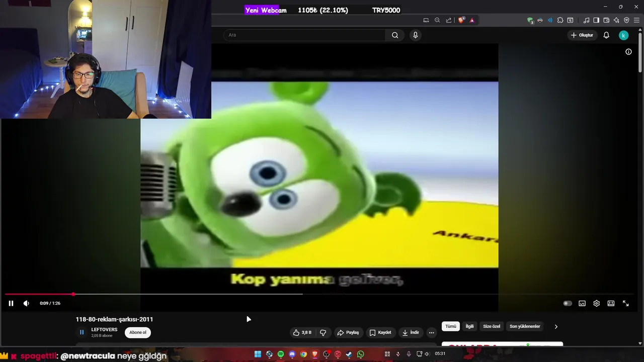Start voice search with microphone
This screenshot has height=362, width=644.
[x=415, y=35]
